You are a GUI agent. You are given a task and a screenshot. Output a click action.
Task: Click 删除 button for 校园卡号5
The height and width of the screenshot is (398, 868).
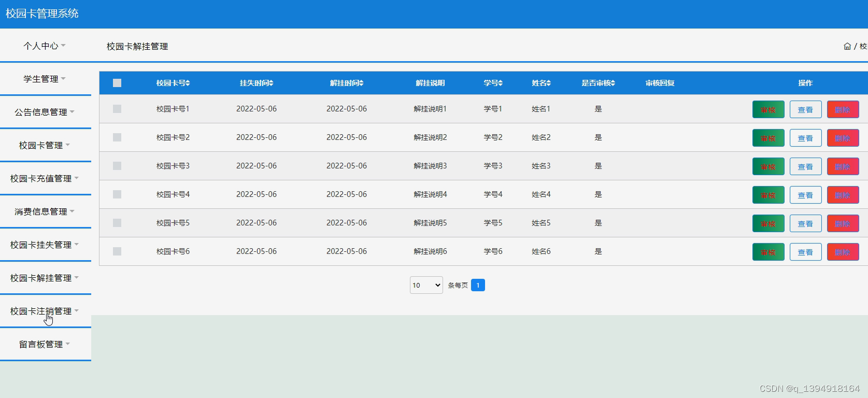click(x=843, y=223)
